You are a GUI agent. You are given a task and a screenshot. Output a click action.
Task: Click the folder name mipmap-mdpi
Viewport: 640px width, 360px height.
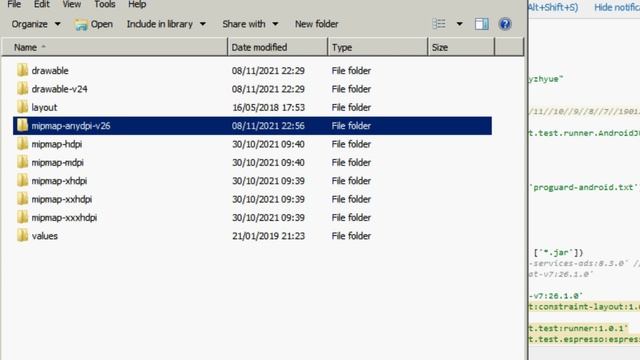(58, 162)
